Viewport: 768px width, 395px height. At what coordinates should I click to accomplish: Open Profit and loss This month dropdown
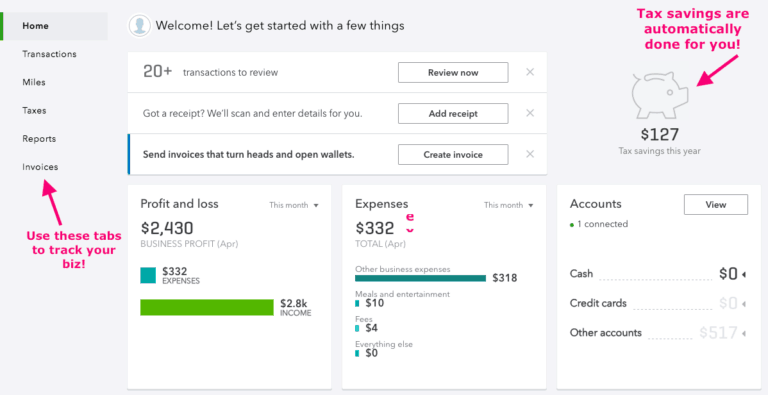pyautogui.click(x=294, y=205)
